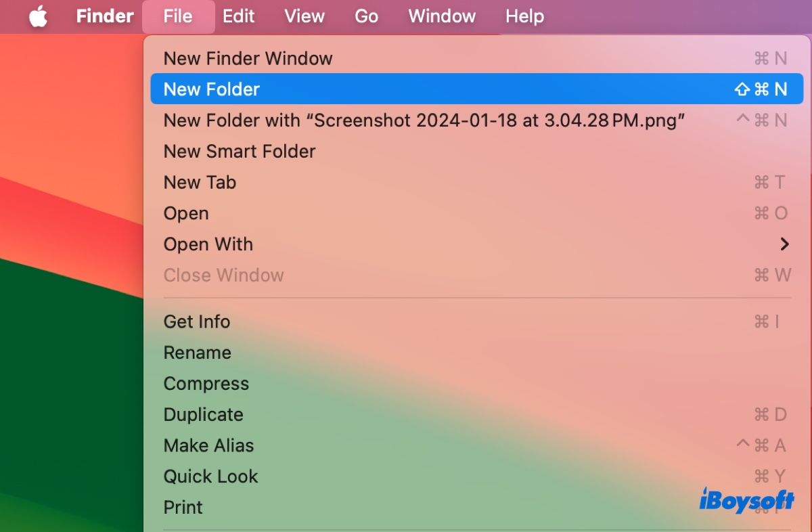Viewport: 812px width, 532px height.
Task: Open a New Finder Window
Action: point(248,58)
